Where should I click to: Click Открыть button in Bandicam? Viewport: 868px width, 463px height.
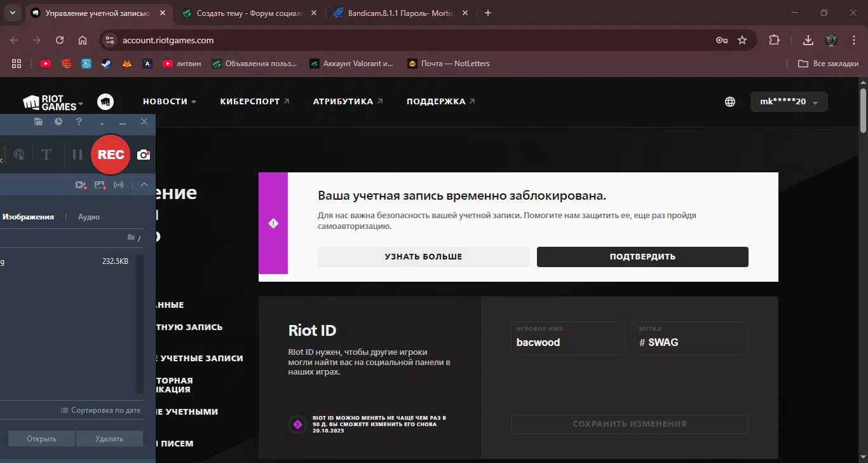[41, 439]
